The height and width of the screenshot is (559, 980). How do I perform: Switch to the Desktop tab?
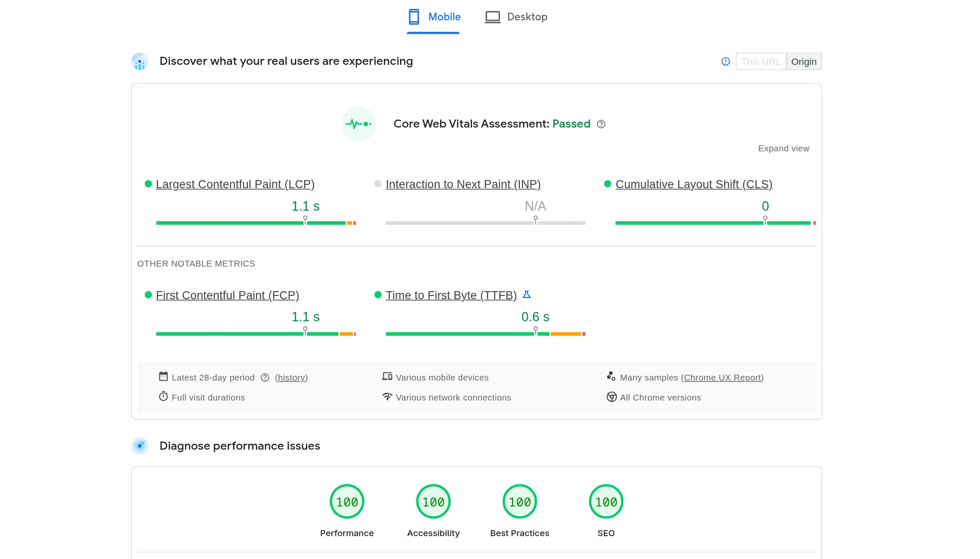coord(516,17)
